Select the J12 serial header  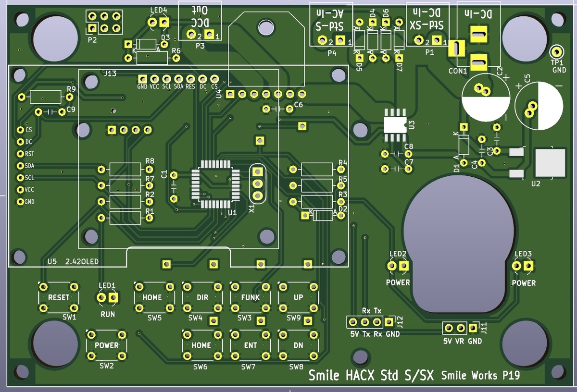371,322
